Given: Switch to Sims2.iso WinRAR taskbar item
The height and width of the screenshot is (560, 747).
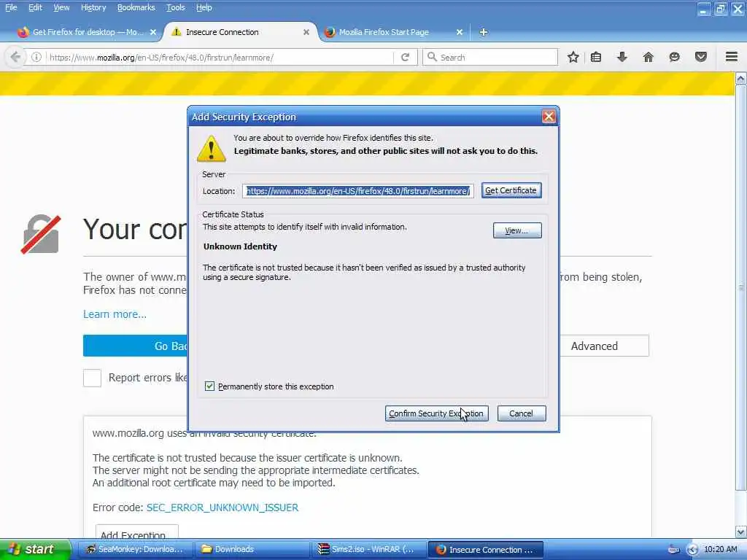Looking at the screenshot, I should point(368,550).
